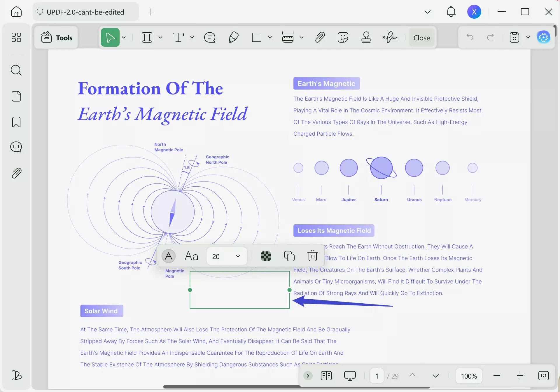Switch to the UPDF-2.0-cant-be-edited tab
The image size is (560, 392).
(85, 12)
